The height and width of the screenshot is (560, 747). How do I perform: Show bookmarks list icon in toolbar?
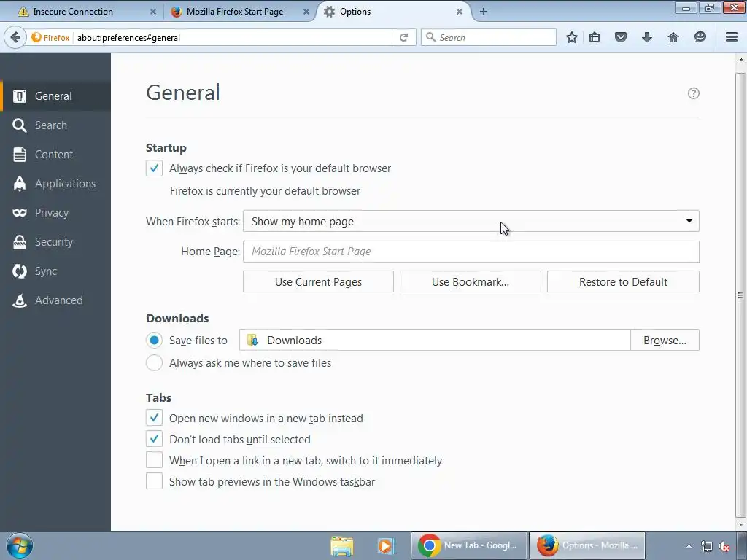595,37
